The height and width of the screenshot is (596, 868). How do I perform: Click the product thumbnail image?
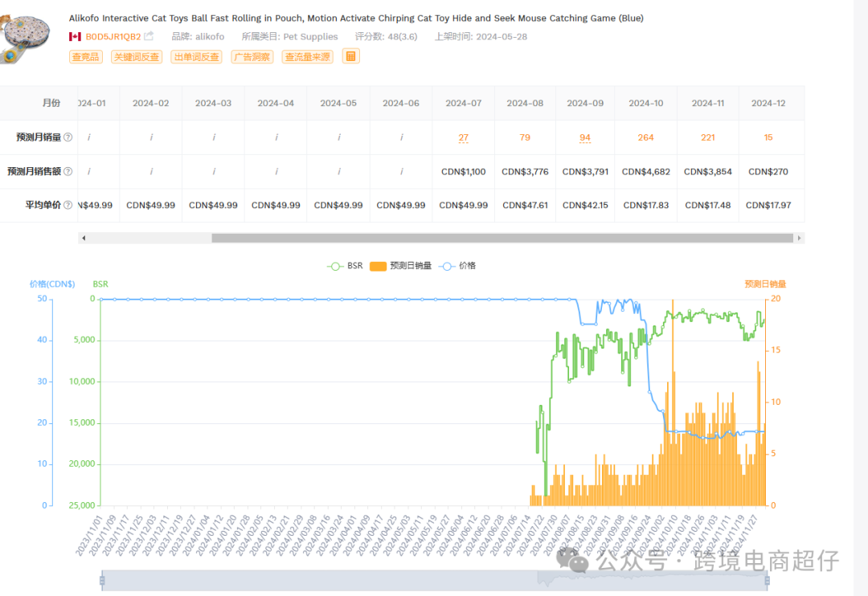coord(26,38)
